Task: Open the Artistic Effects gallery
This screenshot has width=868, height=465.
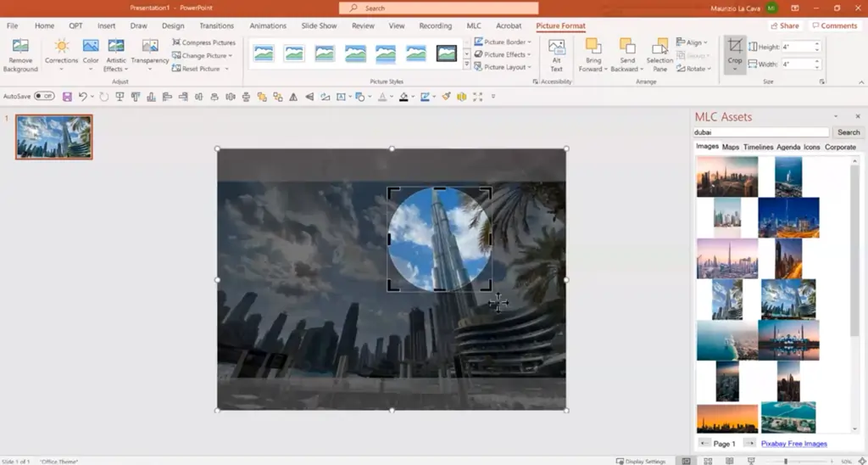Action: point(115,56)
